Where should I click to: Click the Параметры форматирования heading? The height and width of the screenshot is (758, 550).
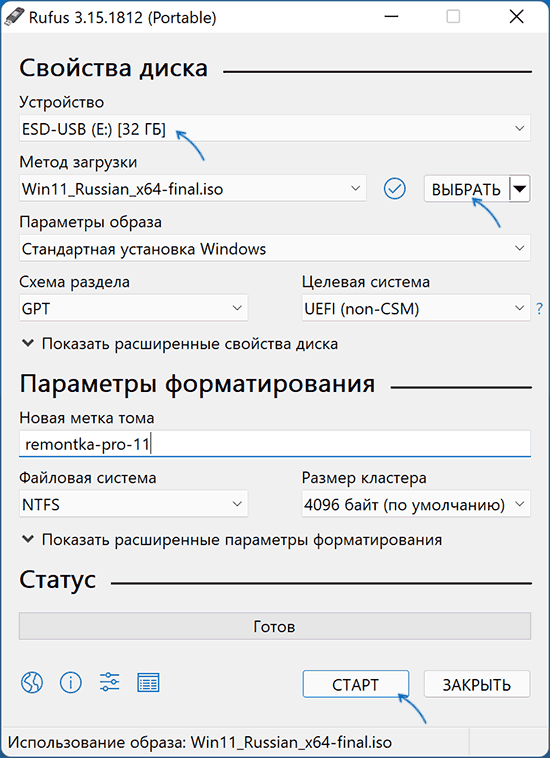197,384
